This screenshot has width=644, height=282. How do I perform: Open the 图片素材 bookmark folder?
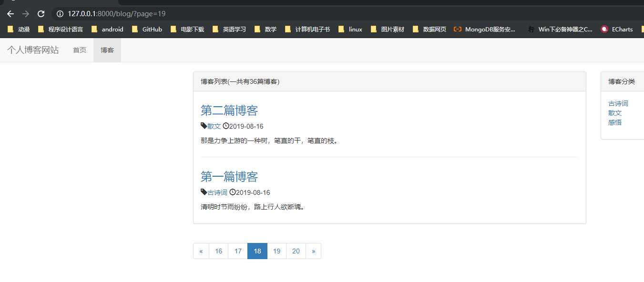coord(388,29)
